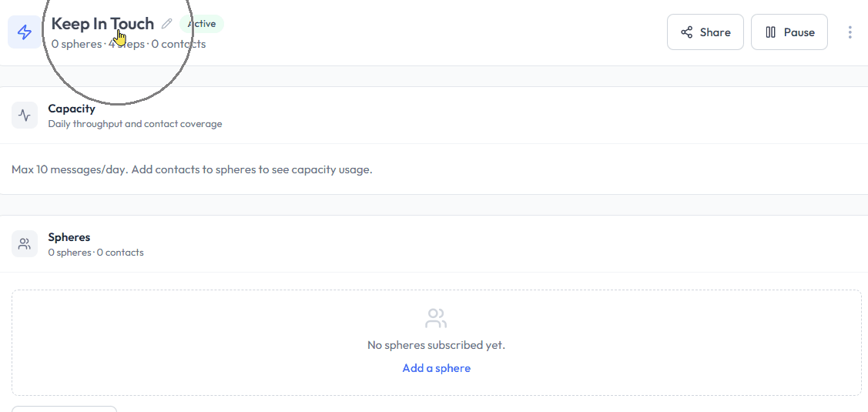This screenshot has width=868, height=412.
Task: Click the '0 contacts' count in header
Action: tap(179, 44)
